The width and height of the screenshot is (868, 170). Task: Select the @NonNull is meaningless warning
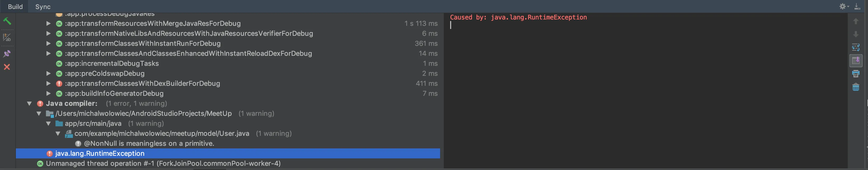(x=149, y=143)
